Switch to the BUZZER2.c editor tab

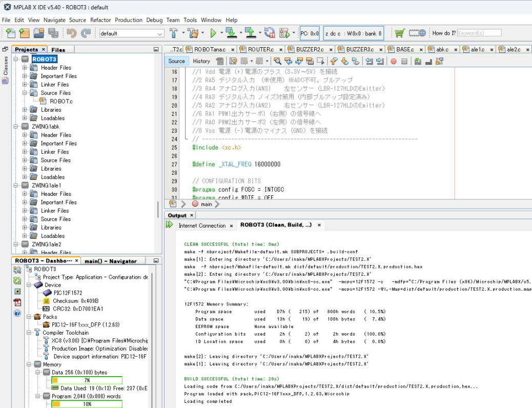310,49
